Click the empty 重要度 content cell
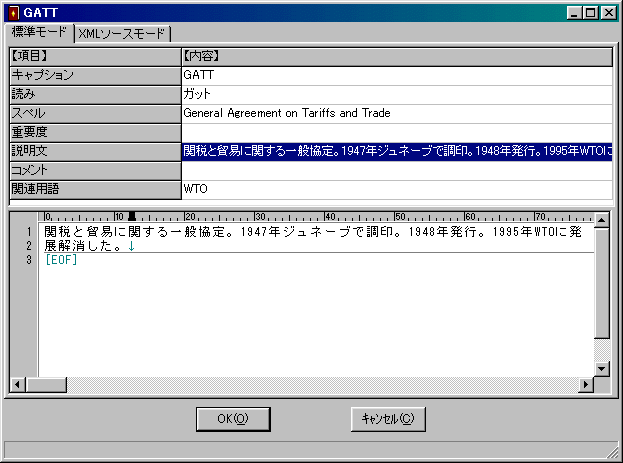This screenshot has height=463, width=623. click(x=396, y=132)
